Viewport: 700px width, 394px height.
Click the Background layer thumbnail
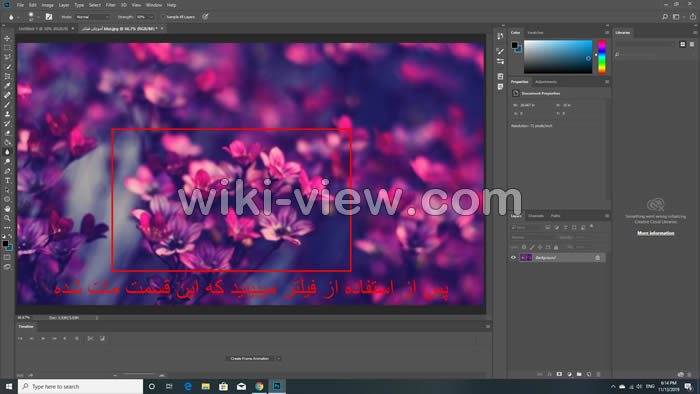pyautogui.click(x=526, y=257)
